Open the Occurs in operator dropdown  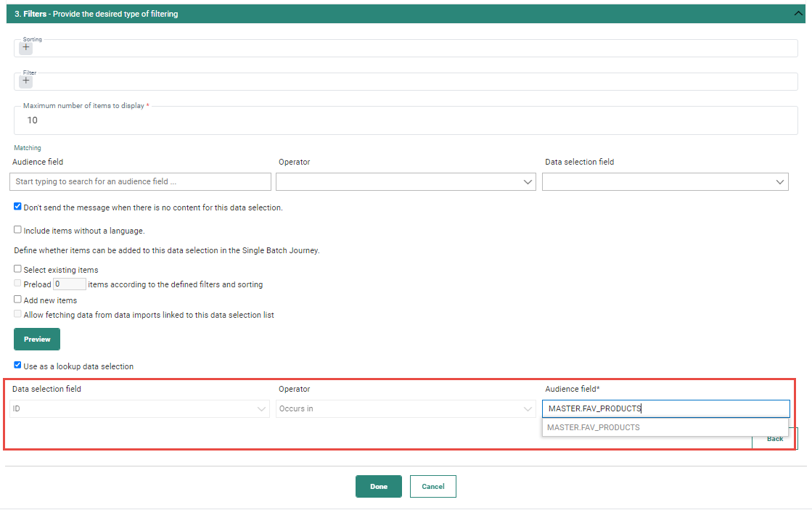coord(406,409)
